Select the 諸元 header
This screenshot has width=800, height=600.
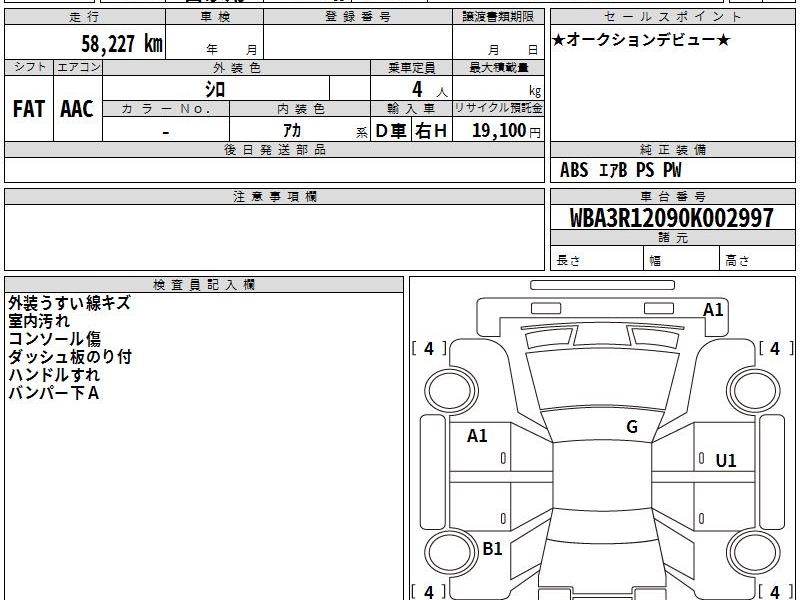pyautogui.click(x=672, y=238)
